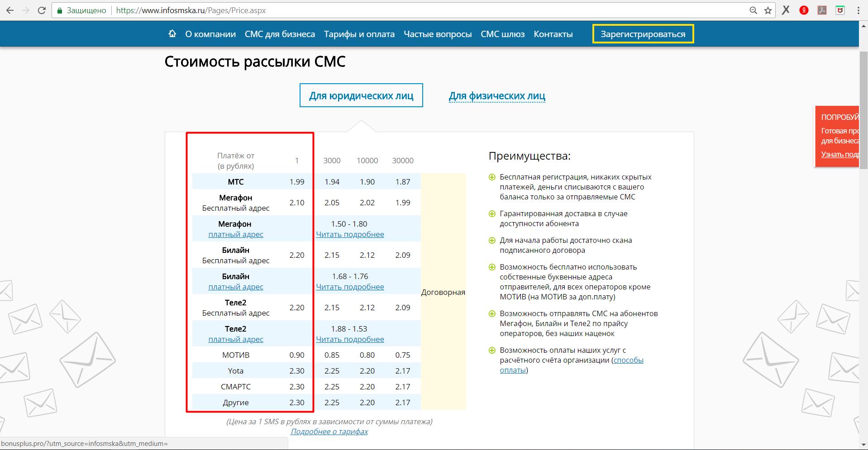Click the 'Другие' row label
Viewport: 868px width, 450px height.
[236, 403]
